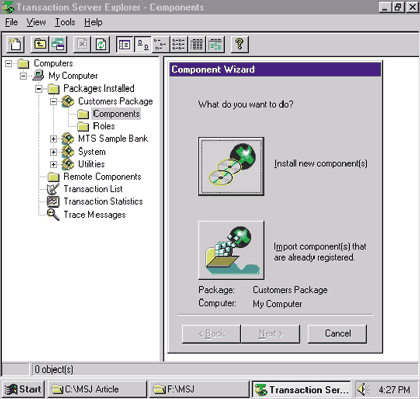Image resolution: width=420 pixels, height=399 pixels.
Task: Select Transaction Statistics label in tree
Action: pos(103,202)
